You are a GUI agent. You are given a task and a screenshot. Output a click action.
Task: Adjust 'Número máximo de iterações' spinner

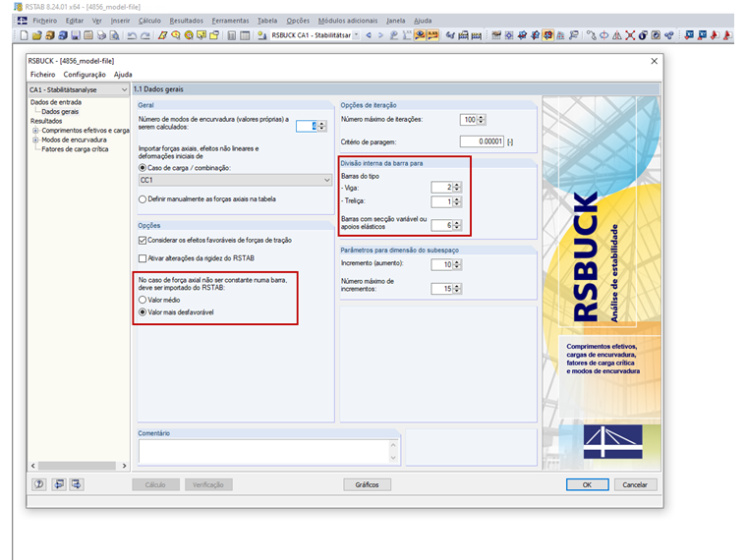pyautogui.click(x=482, y=120)
